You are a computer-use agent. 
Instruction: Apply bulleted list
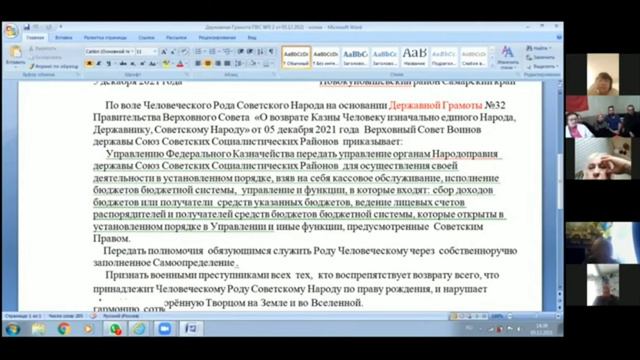coord(199,51)
